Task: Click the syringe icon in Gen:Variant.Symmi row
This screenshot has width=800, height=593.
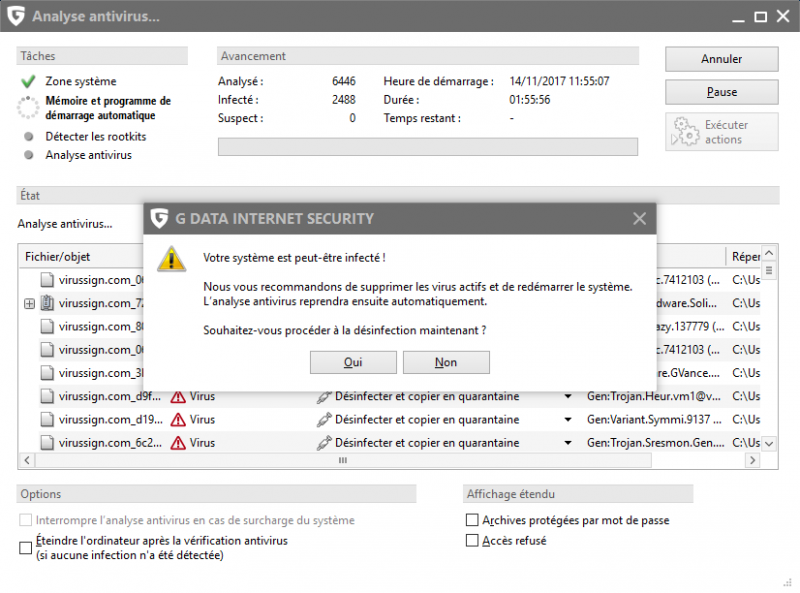Action: click(324, 419)
